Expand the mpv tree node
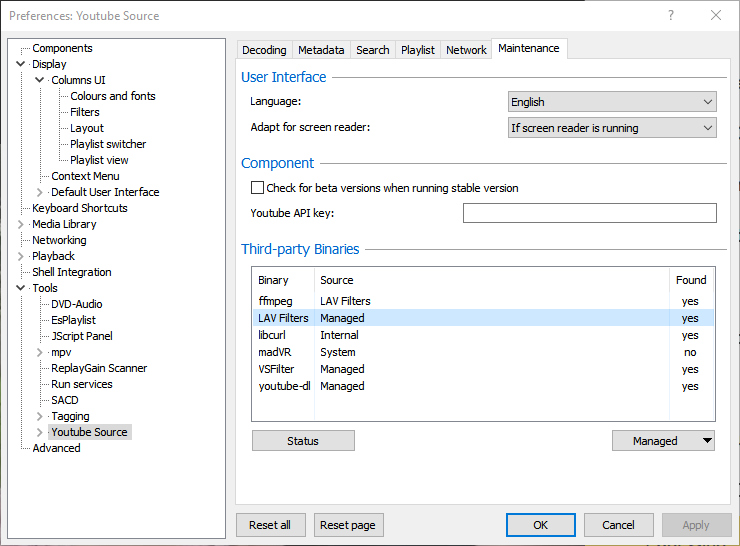This screenshot has width=740, height=546. tap(40, 352)
